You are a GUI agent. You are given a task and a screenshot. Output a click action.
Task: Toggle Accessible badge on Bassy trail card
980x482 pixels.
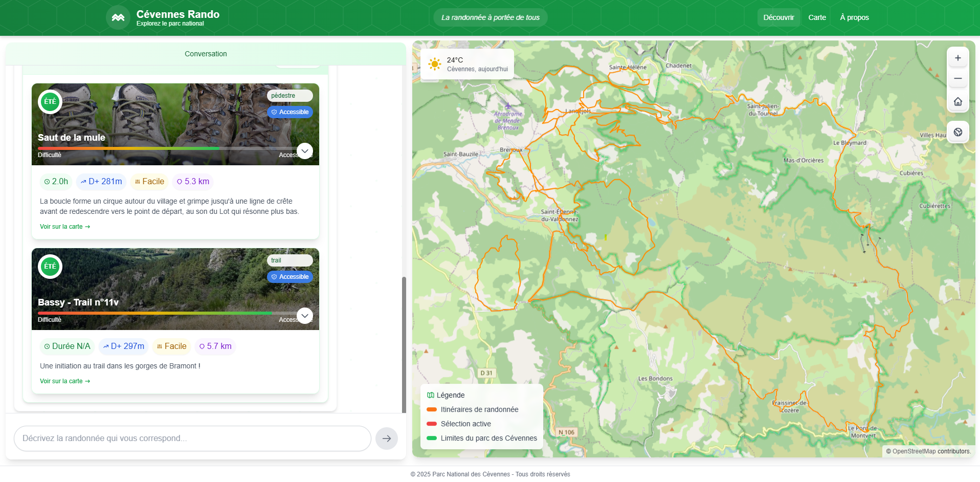289,277
